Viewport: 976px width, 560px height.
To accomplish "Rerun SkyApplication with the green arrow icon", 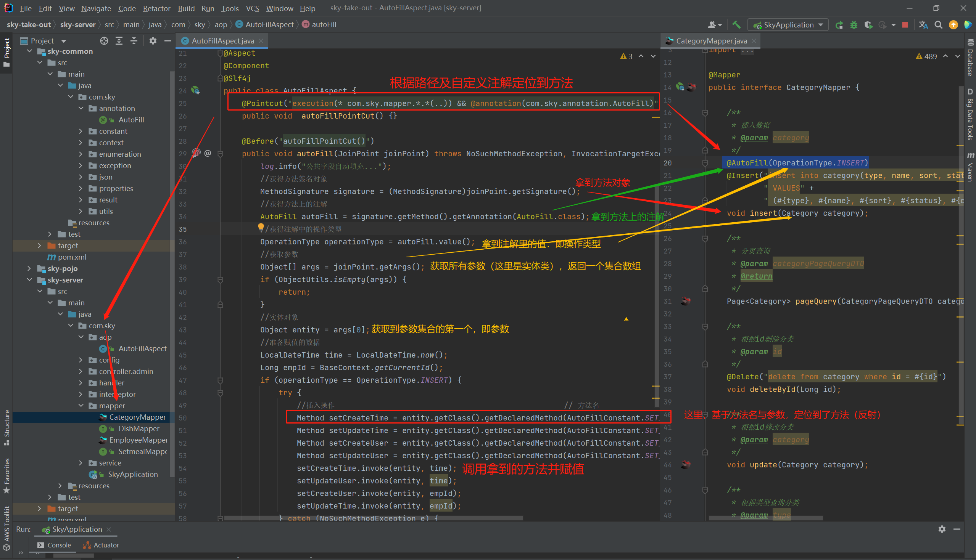I will click(839, 24).
